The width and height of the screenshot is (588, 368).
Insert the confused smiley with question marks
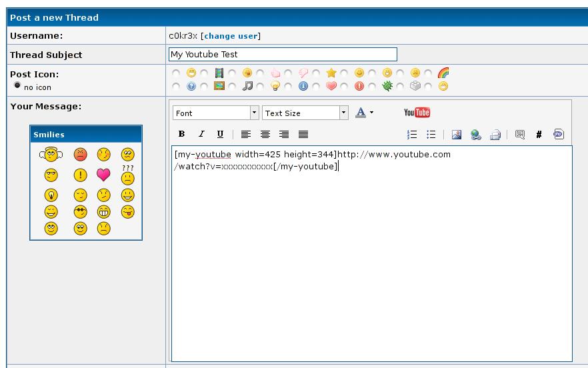coord(128,175)
